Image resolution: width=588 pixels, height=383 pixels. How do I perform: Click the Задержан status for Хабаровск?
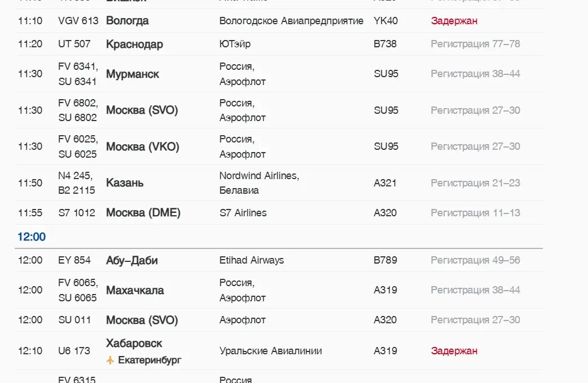tap(454, 351)
